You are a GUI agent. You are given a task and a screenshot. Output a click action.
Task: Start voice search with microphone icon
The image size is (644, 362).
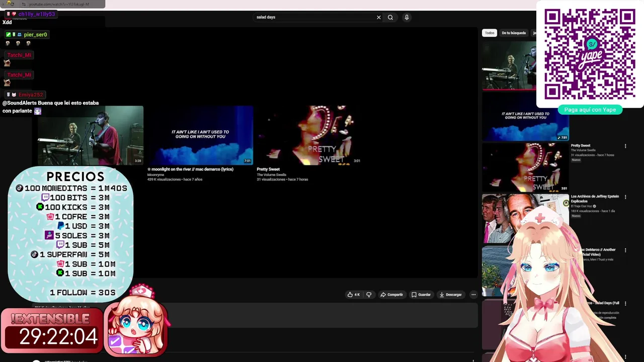pos(407,17)
